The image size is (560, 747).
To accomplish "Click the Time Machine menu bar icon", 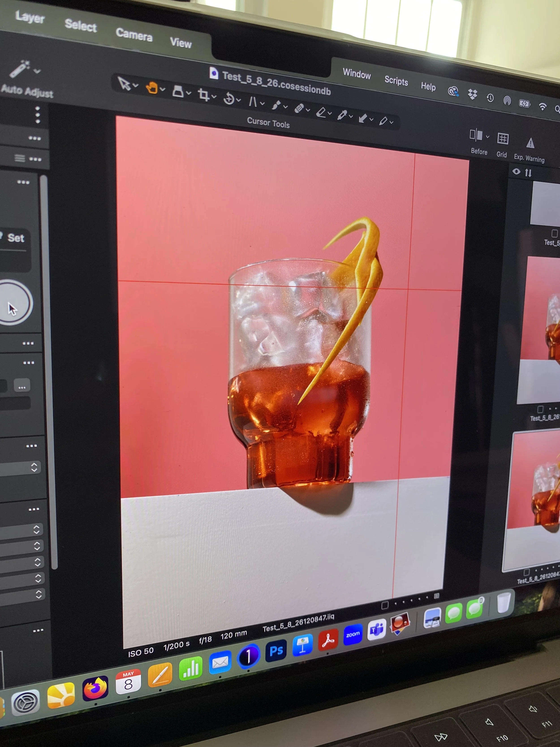I will pos(490,98).
